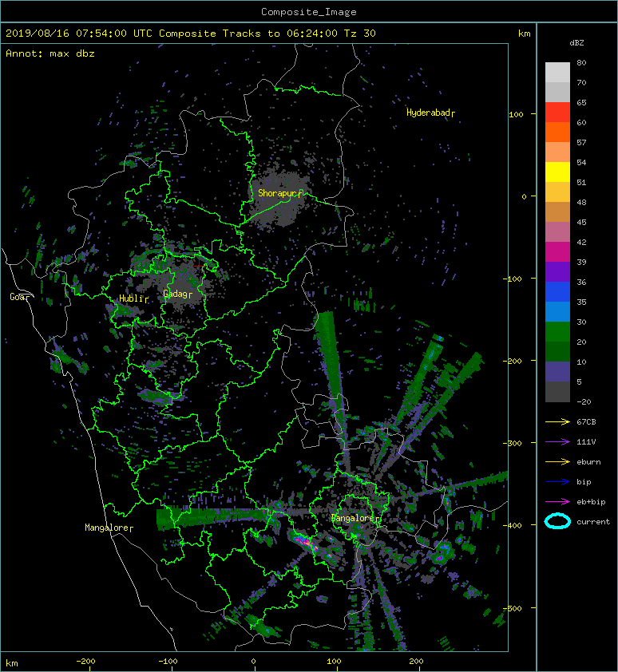Click the km unit label at bottom left
The height and width of the screenshot is (672, 618).
click(12, 663)
